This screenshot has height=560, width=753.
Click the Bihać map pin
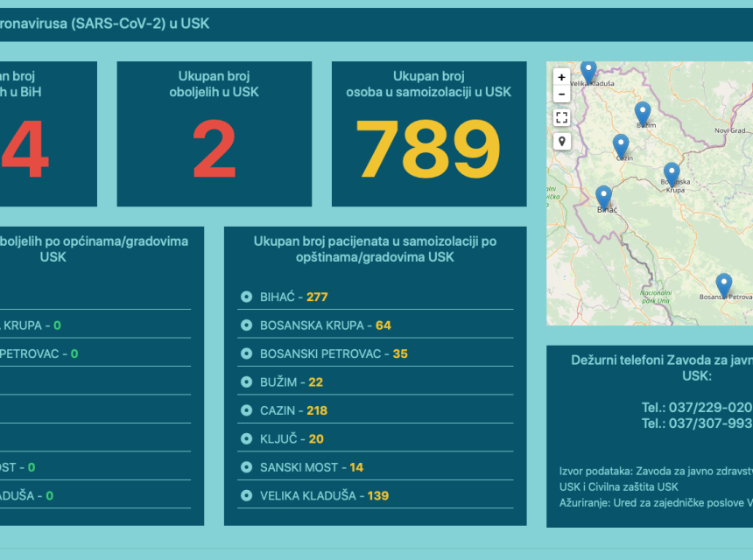[603, 197]
